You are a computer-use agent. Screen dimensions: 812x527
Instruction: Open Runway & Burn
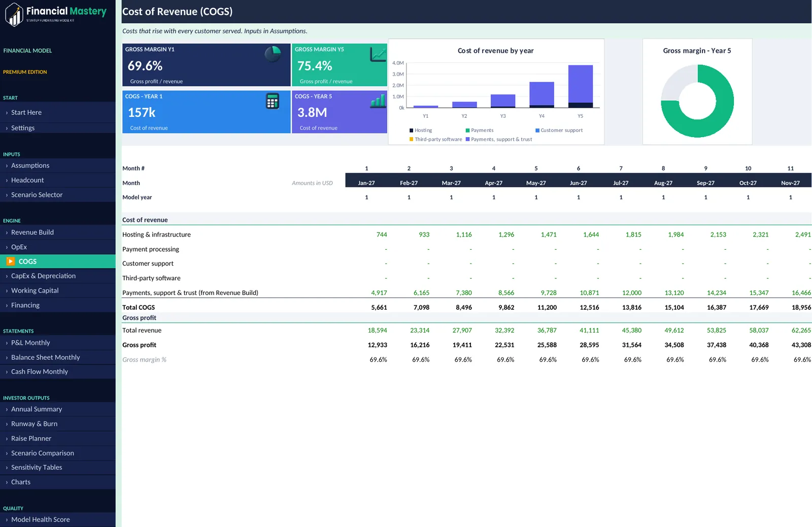pos(58,424)
